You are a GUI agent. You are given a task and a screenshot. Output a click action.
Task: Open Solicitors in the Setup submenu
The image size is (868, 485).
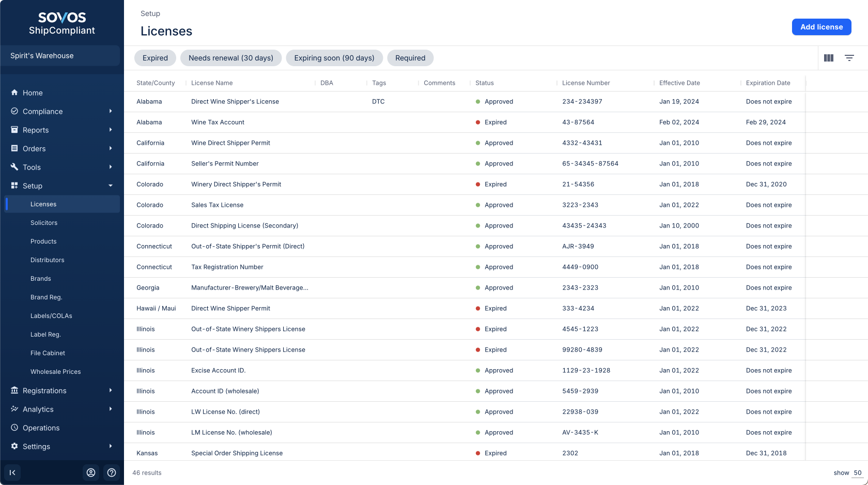click(44, 223)
